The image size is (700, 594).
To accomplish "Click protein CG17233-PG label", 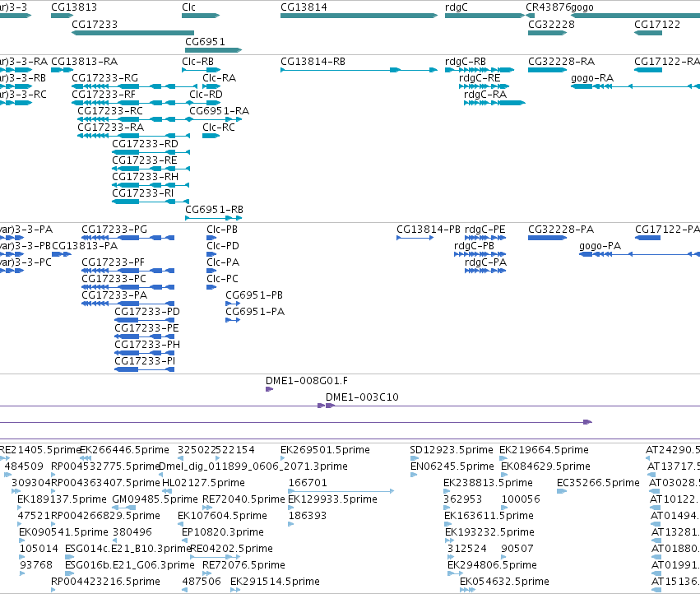I will 114,229.
